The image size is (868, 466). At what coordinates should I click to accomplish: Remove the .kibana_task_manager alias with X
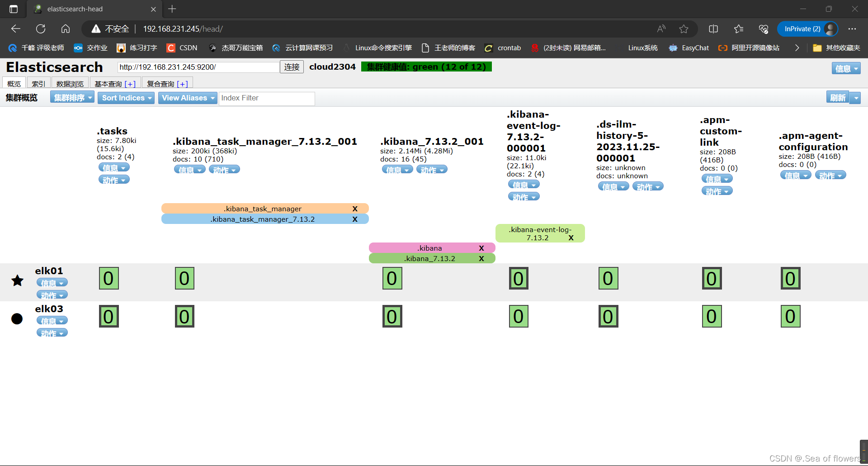tap(355, 209)
